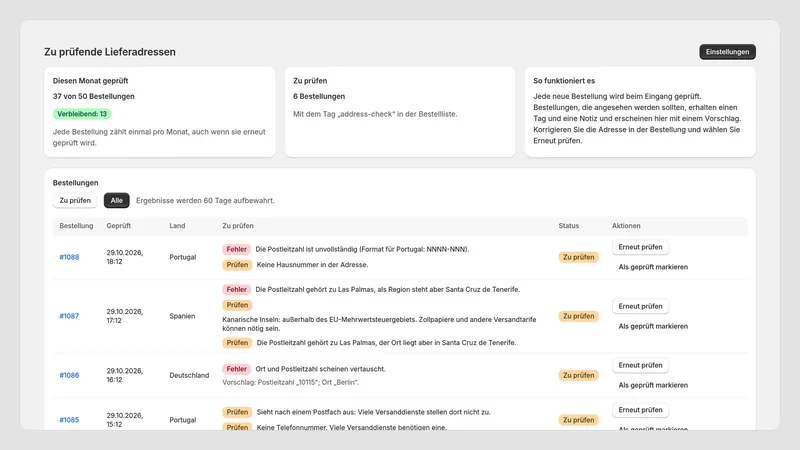Click 'Ort und Postleitzahl scheinen vertauscht.' message
The image size is (800, 450).
pos(320,369)
